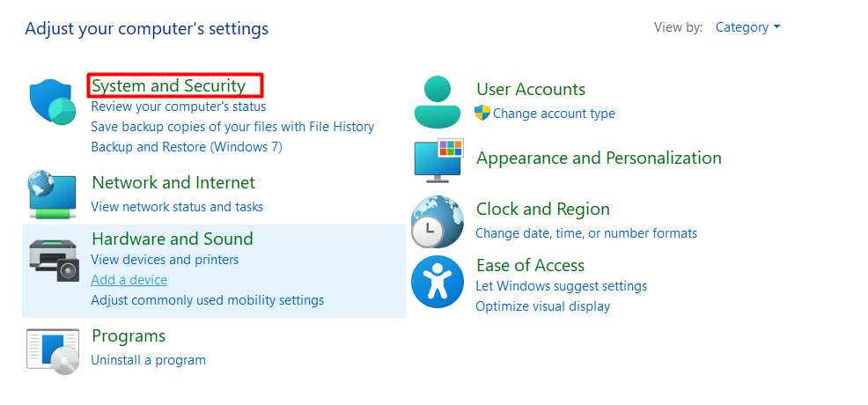Open System and Security heading

tap(168, 85)
